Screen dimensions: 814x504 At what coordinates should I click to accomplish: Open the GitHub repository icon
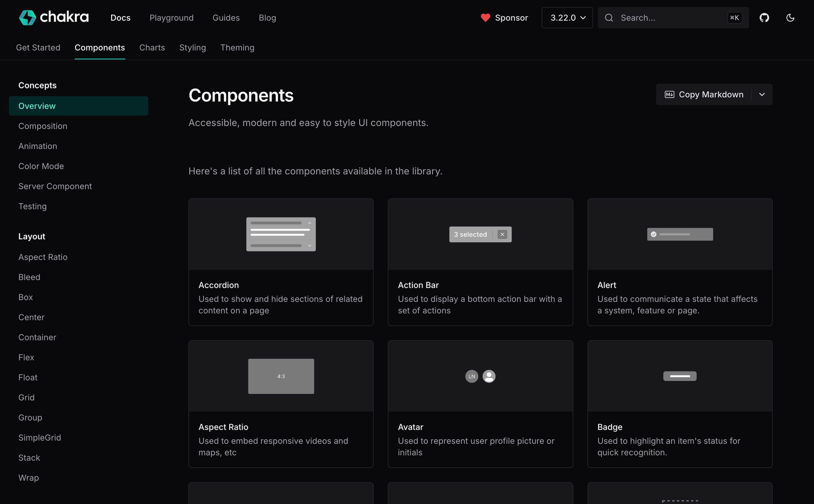[x=764, y=18]
